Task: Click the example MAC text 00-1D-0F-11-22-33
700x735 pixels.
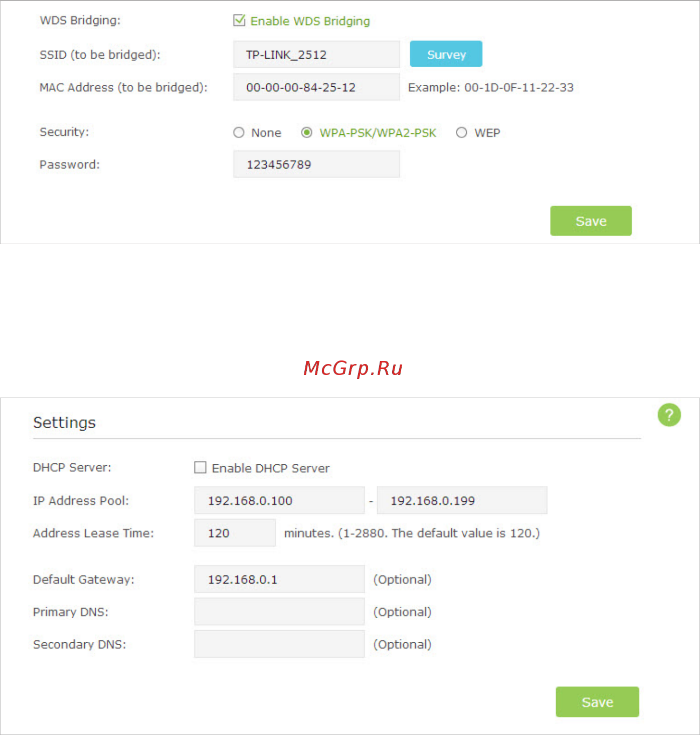Action: point(519,87)
